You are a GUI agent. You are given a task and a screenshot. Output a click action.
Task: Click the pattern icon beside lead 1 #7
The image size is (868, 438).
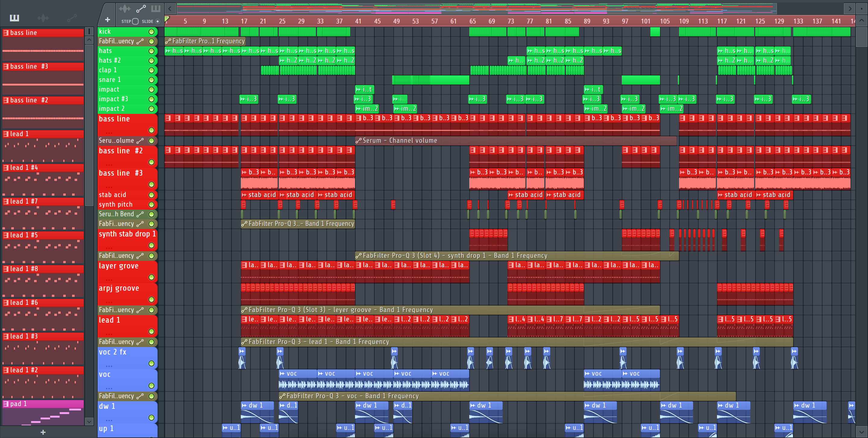click(x=6, y=201)
